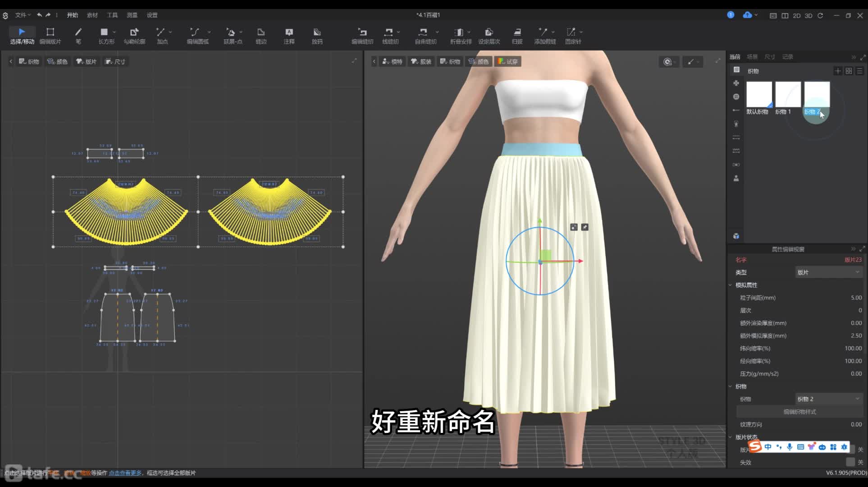Open the 类型 dropdown
This screenshot has width=868, height=487.
[x=828, y=272]
